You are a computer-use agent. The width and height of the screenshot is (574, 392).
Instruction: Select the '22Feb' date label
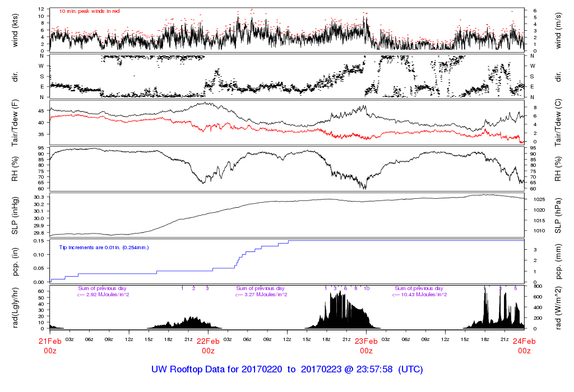(x=209, y=341)
